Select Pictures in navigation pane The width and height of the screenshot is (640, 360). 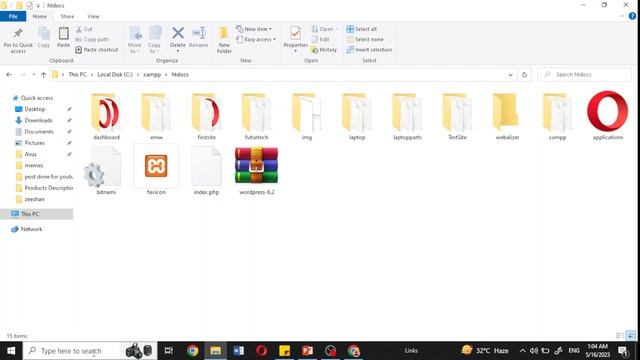coord(34,143)
